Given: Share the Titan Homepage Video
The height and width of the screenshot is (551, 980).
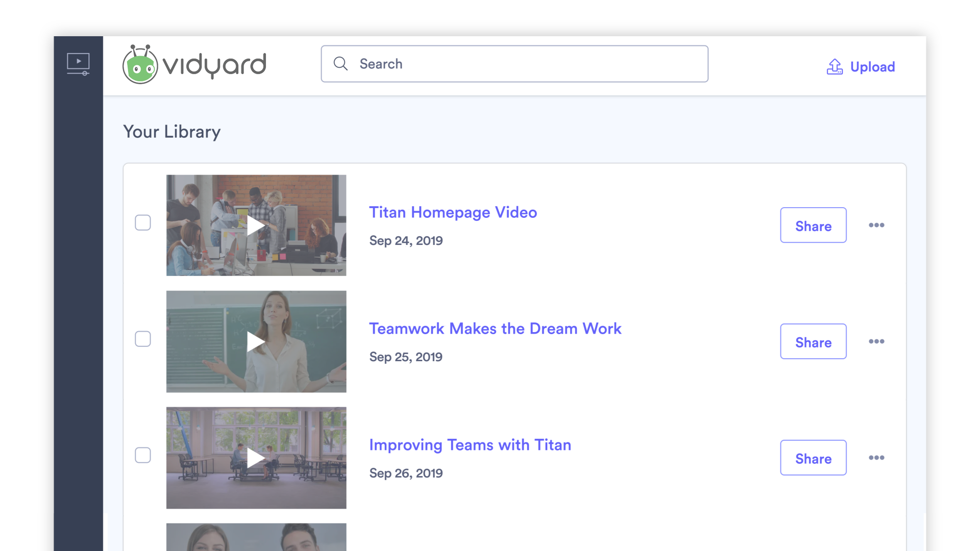Looking at the screenshot, I should (x=813, y=225).
